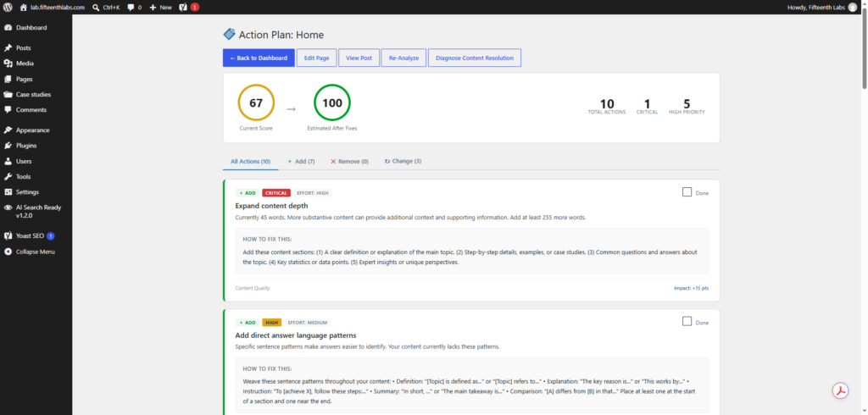The height and width of the screenshot is (415, 868).
Task: Click the HIGH priority badge
Action: [x=272, y=323]
